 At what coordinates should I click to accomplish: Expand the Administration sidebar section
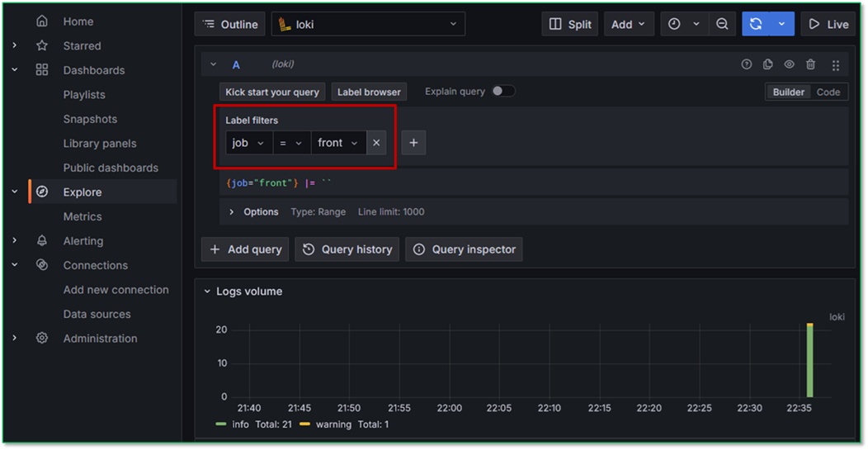(x=15, y=339)
